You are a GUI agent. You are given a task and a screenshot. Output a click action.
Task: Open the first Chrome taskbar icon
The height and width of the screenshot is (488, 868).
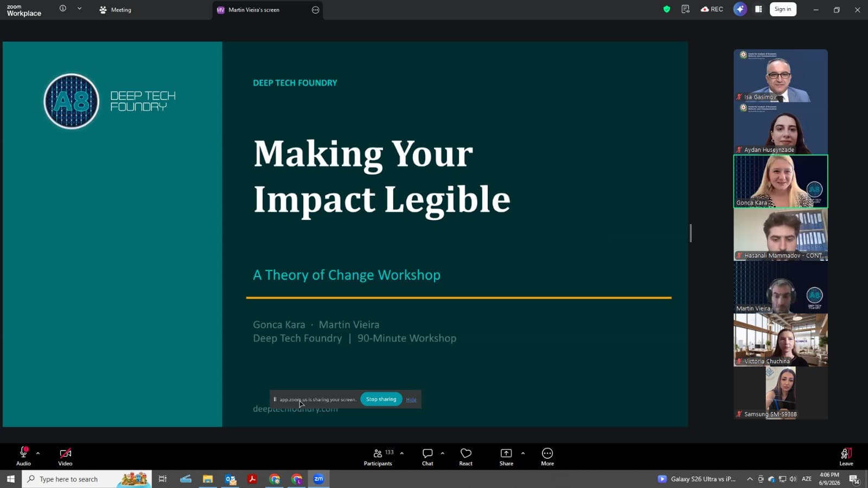point(275,479)
